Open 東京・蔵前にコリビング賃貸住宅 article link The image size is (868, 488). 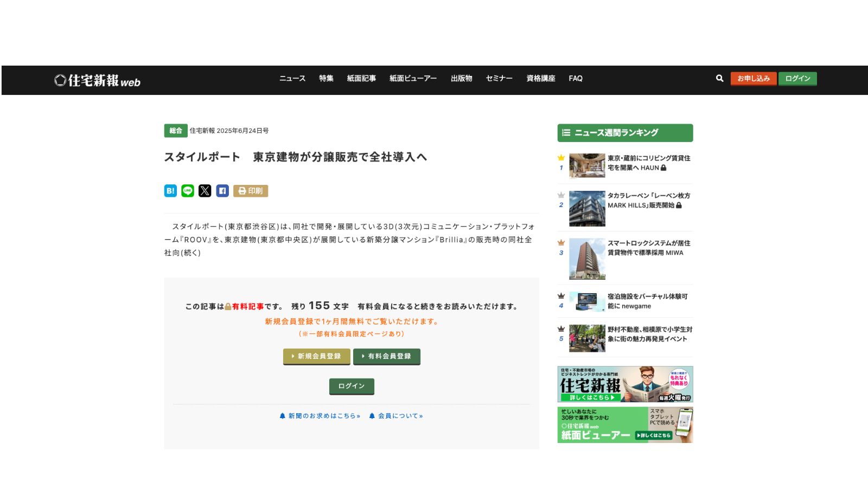[649, 163]
